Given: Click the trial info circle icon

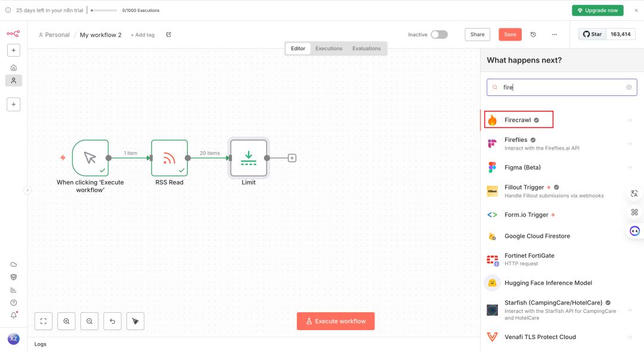Looking at the screenshot, I should tap(8, 10).
